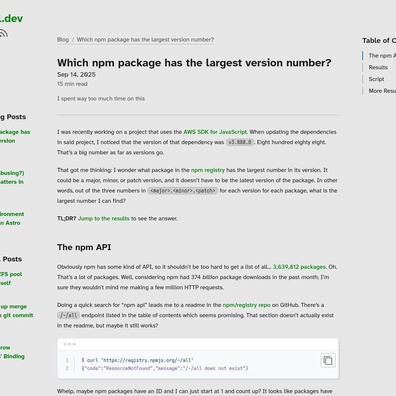
Task: Open sidebar post ending 'Binding'
Action: click(12, 352)
